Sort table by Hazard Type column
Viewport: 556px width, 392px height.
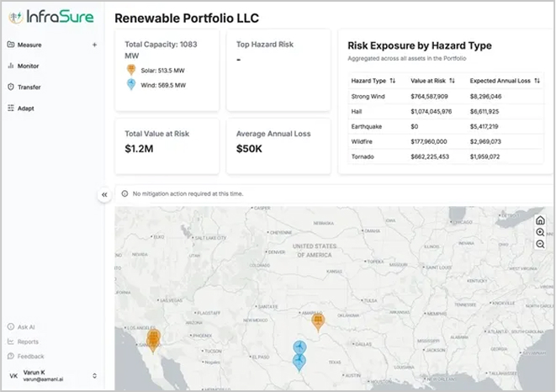pos(393,81)
